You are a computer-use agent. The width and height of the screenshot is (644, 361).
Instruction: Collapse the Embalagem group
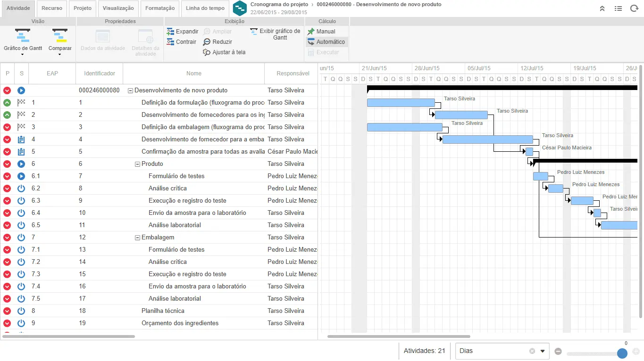pos(138,238)
